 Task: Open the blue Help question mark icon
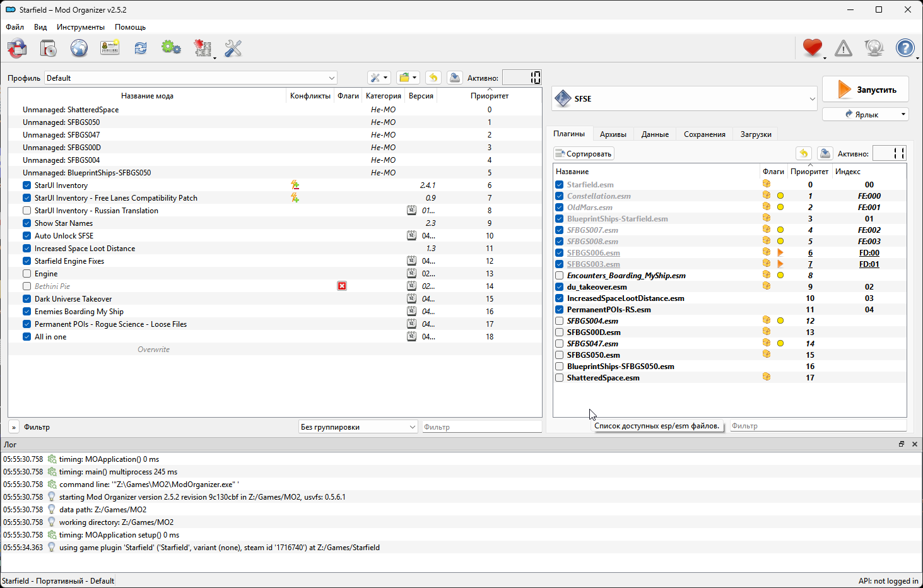click(x=905, y=48)
